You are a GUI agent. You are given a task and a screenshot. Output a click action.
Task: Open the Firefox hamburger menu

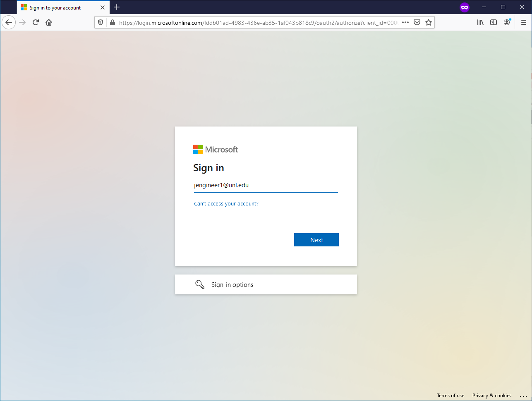pos(524,23)
